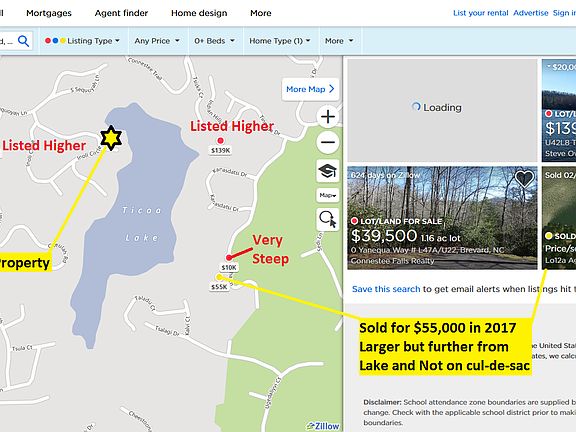576x432 pixels.
Task: Save the $39,500 listing with heart icon
Action: click(x=524, y=178)
